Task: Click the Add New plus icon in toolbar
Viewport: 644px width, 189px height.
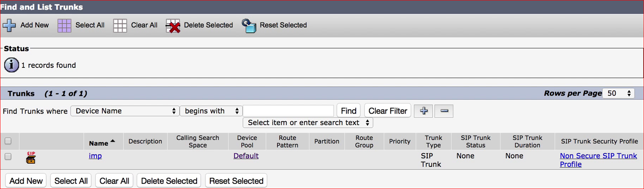Action: click(9, 25)
